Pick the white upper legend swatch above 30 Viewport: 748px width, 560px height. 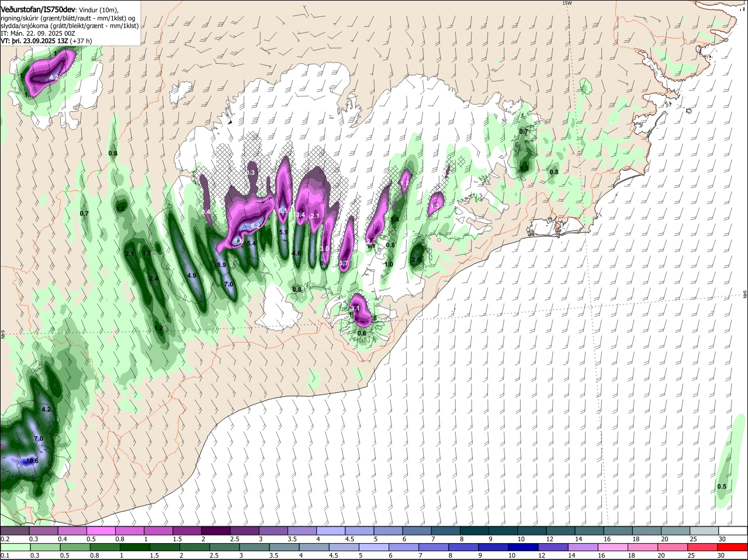[x=733, y=531]
